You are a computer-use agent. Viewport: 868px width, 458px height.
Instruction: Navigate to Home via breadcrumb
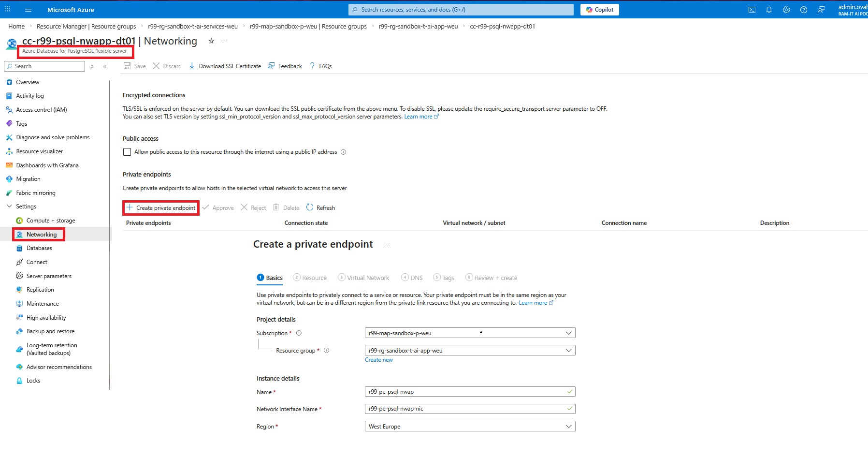click(x=16, y=26)
